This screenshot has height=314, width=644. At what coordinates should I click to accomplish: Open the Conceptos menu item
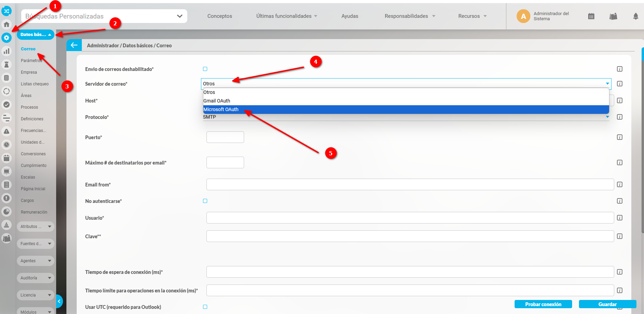pyautogui.click(x=219, y=16)
